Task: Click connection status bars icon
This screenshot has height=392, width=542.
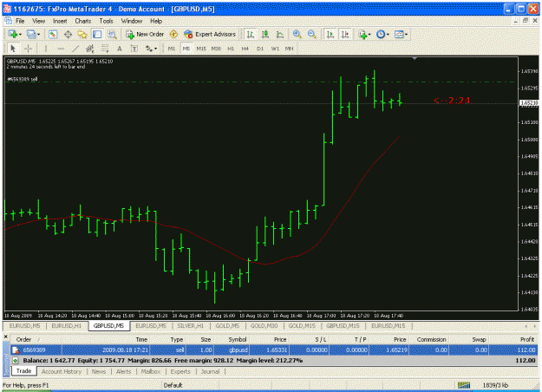Action: 464,385
